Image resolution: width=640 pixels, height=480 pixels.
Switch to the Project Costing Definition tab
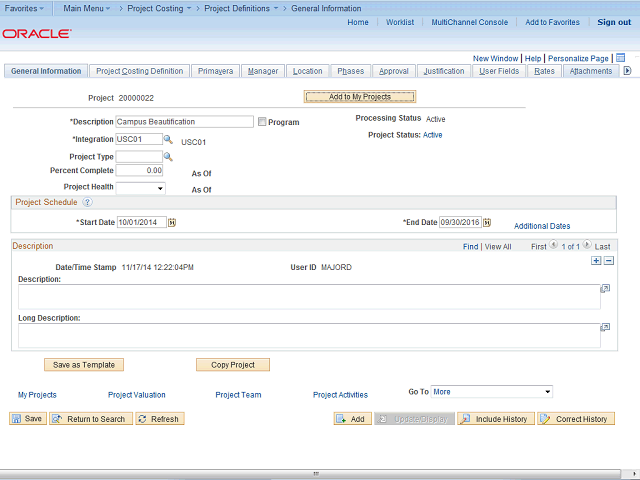coord(140,71)
